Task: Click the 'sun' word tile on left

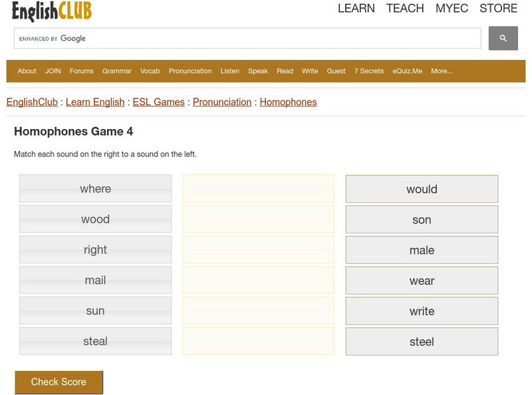Action: pyautogui.click(x=95, y=311)
